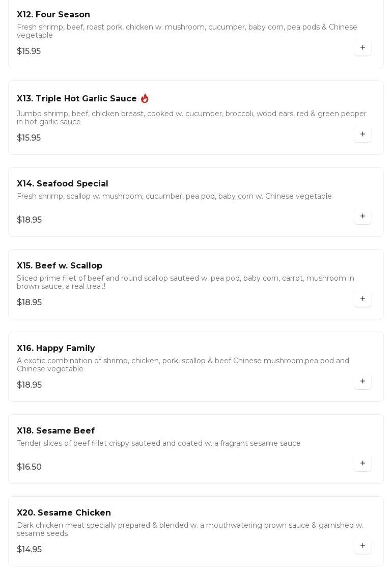Click the $16.50 price label
The image size is (392, 568).
(x=30, y=467)
